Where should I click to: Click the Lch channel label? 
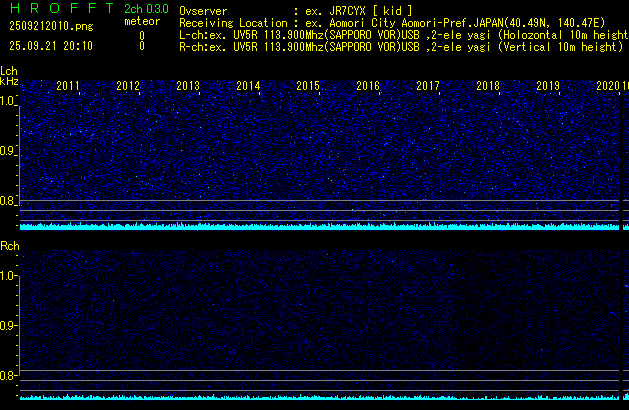pos(9,71)
